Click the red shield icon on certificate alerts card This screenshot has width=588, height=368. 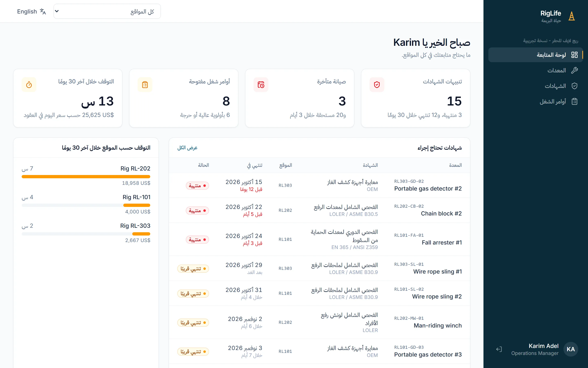click(377, 85)
